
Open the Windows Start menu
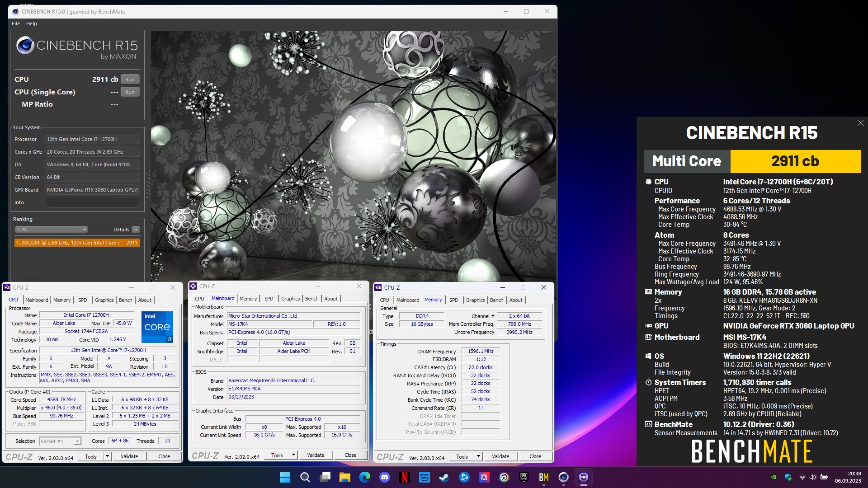(x=285, y=477)
